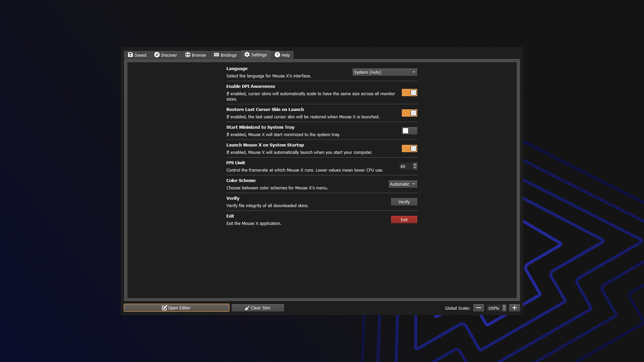Toggle Enable DPI Awareness switch
The height and width of the screenshot is (362, 644).
coord(410,93)
